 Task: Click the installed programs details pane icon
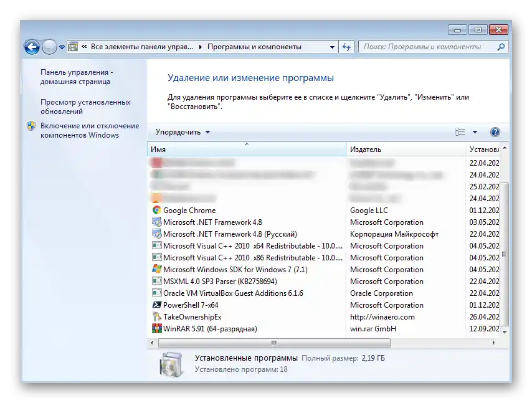tap(171, 364)
